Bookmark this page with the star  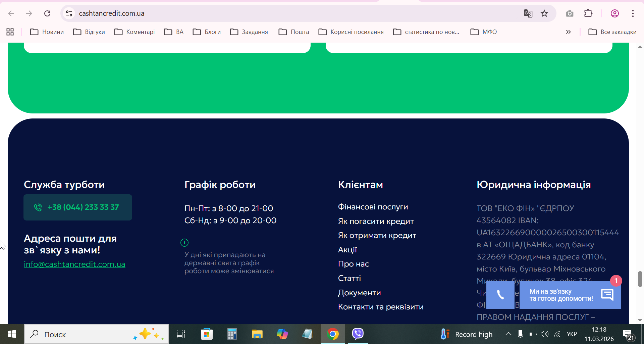pos(544,13)
